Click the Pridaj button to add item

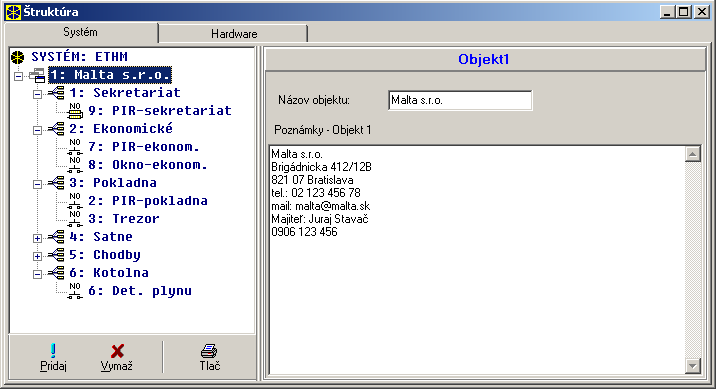[x=53, y=358]
